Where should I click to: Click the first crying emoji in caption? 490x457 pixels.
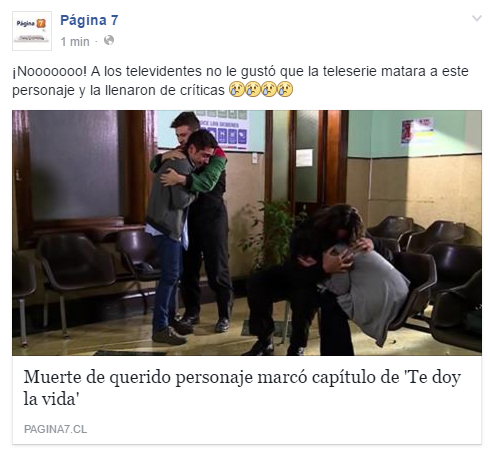237,89
